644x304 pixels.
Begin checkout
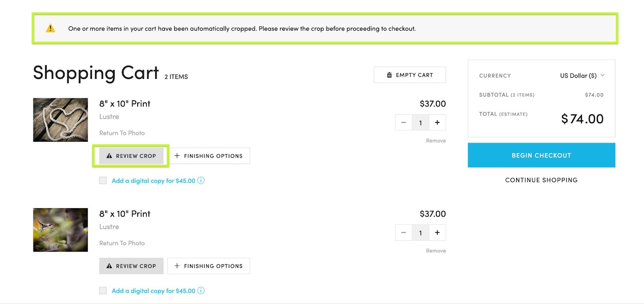click(x=541, y=155)
